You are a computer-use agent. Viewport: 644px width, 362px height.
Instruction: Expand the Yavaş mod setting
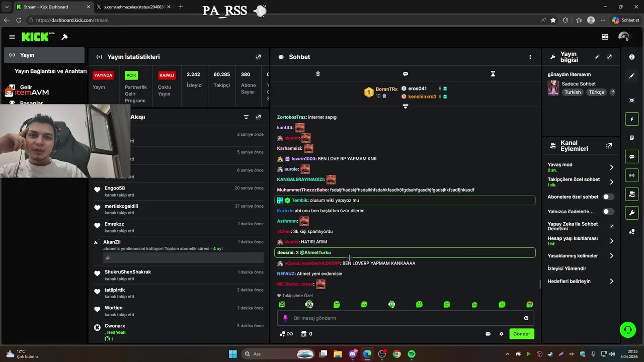click(x=611, y=167)
